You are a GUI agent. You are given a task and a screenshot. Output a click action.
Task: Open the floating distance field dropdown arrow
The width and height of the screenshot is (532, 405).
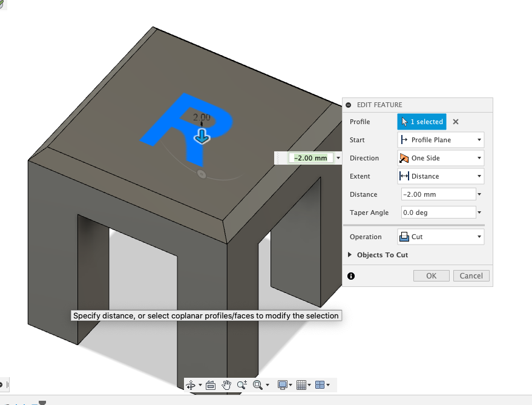tap(338, 158)
